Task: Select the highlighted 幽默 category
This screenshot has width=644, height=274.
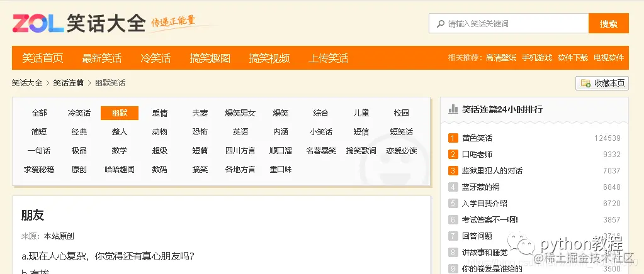Action: [120, 112]
